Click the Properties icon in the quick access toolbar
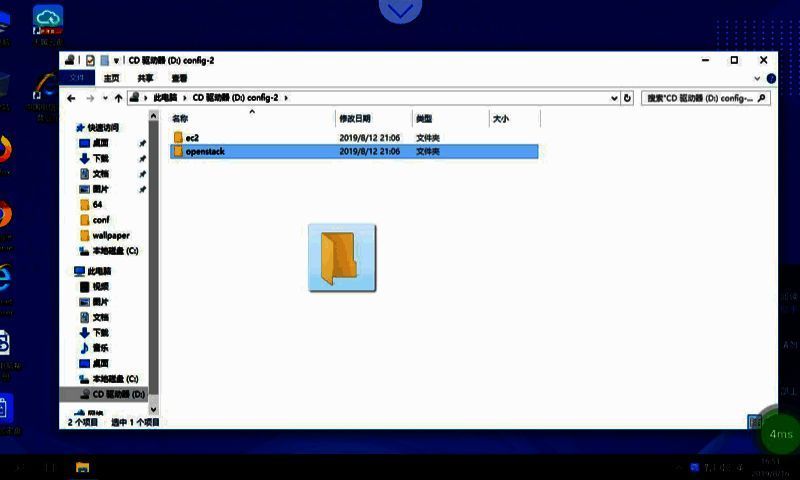The image size is (800, 480). pos(90,60)
